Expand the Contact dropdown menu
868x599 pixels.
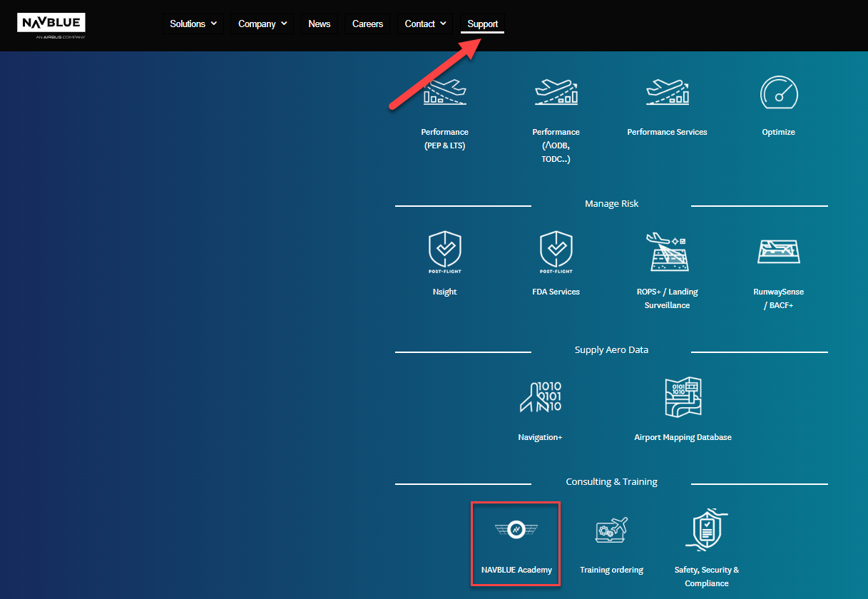(x=425, y=24)
